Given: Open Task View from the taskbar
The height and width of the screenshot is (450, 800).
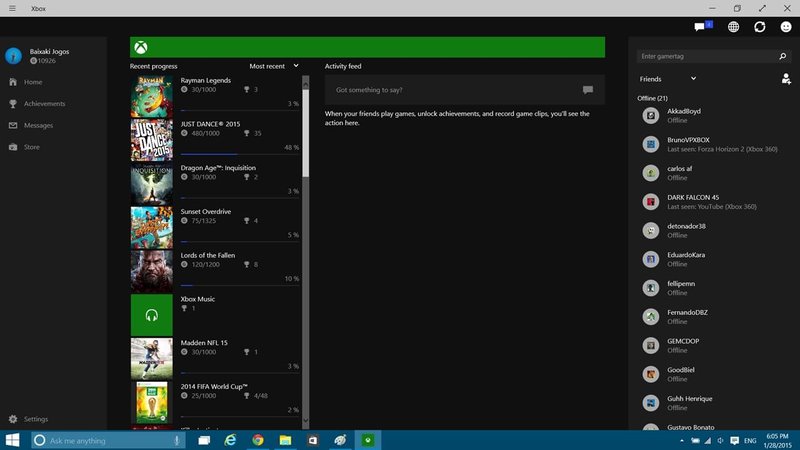Looking at the screenshot, I should pyautogui.click(x=204, y=440).
